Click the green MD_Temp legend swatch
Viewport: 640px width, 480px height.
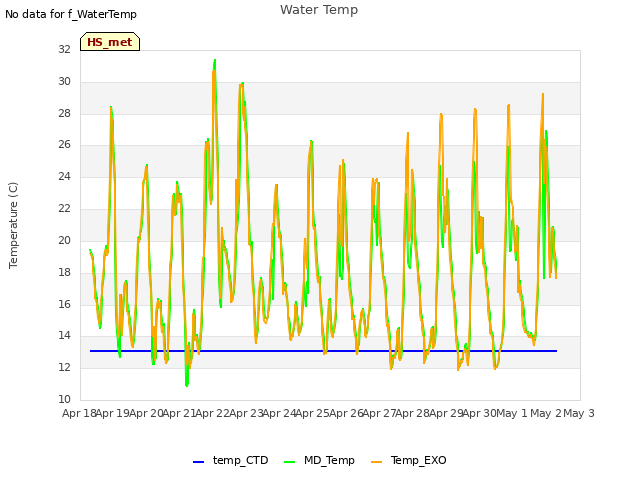coord(289,462)
